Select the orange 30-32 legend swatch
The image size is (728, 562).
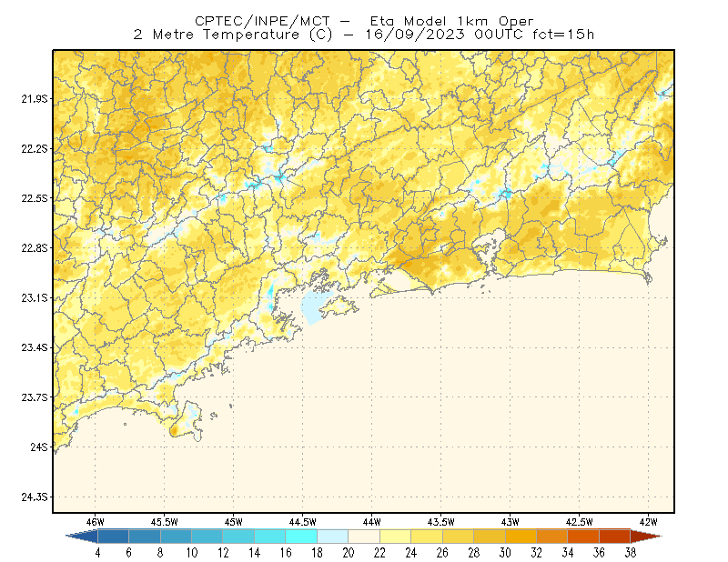click(521, 537)
